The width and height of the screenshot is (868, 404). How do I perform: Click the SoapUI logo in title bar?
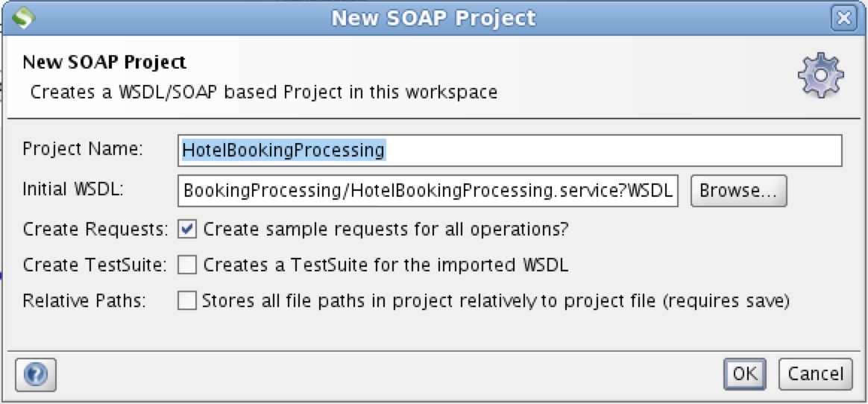coord(24,16)
